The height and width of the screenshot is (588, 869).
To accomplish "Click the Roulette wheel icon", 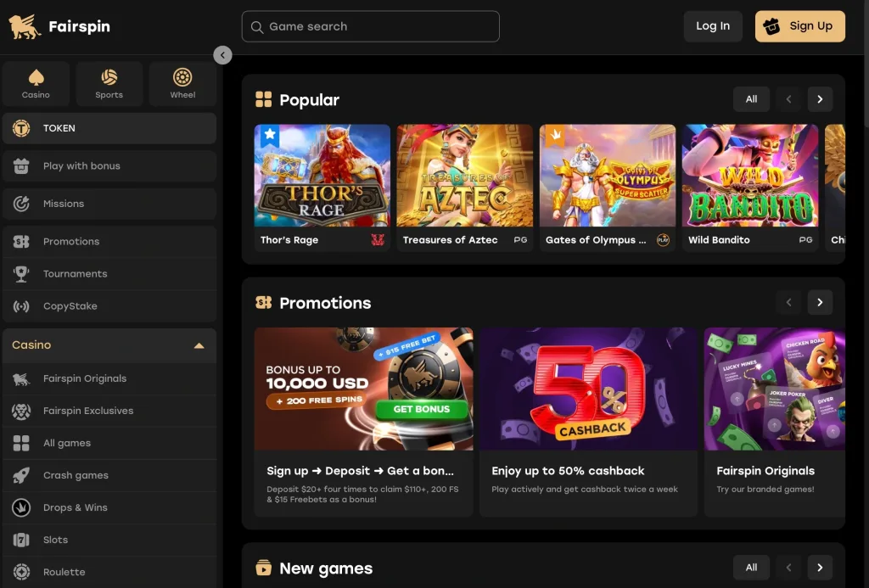I will coord(21,572).
